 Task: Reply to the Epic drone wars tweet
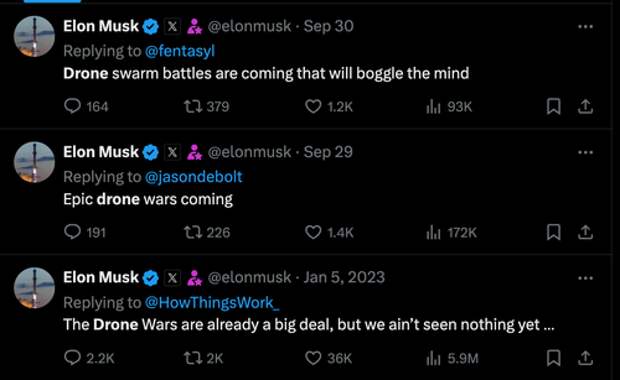pyautogui.click(x=72, y=232)
